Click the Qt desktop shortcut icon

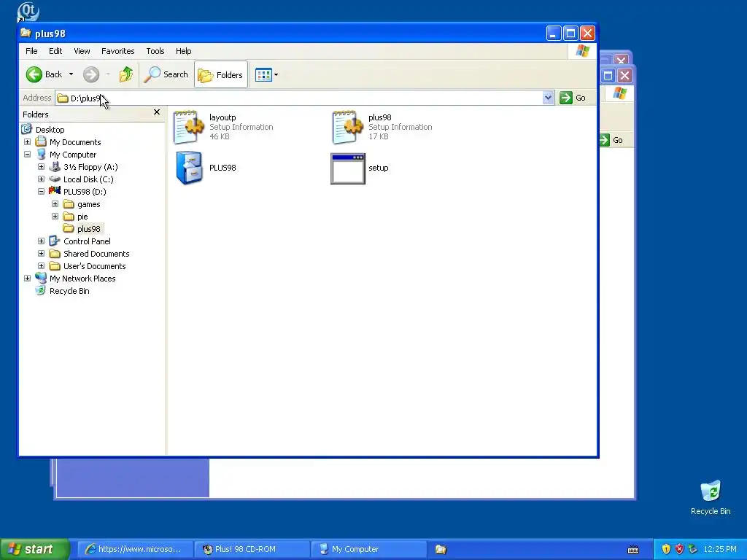point(28,12)
